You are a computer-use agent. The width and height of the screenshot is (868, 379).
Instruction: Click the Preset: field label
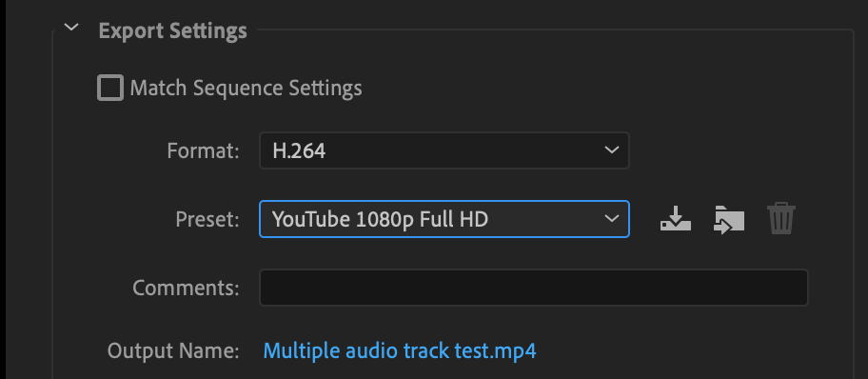pos(207,219)
